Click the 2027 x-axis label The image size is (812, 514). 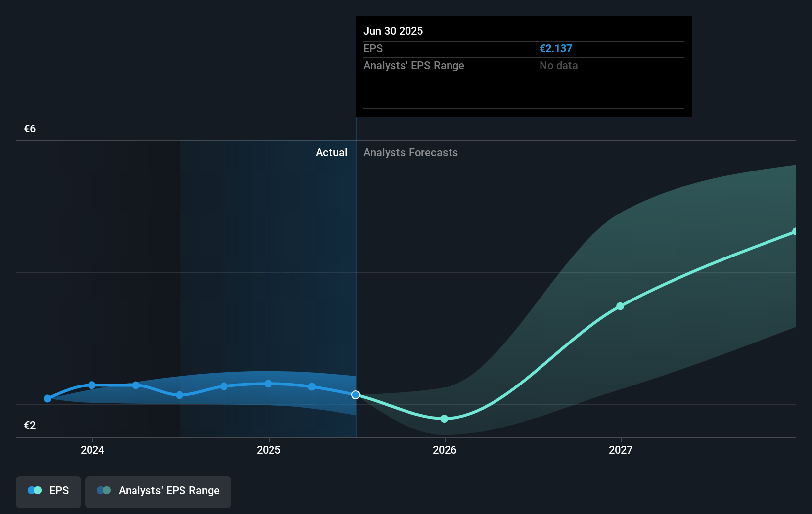(x=621, y=450)
